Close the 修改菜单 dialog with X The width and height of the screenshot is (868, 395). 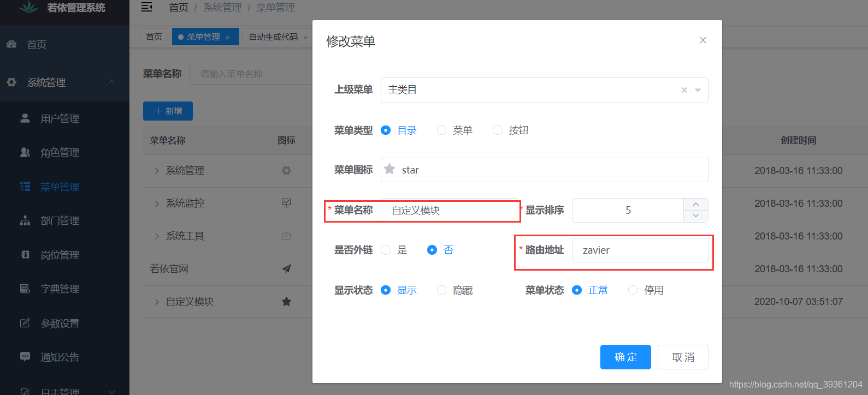703,40
